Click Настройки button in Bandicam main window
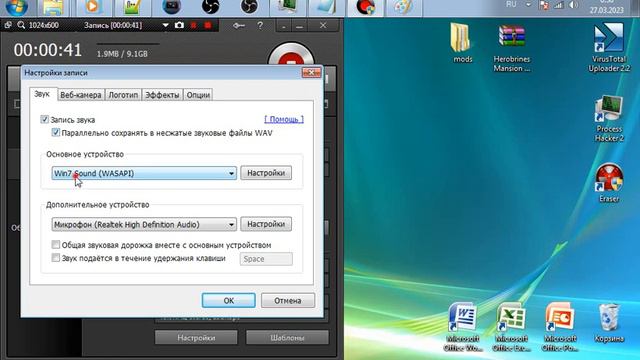This screenshot has width=640, height=360. (x=196, y=338)
